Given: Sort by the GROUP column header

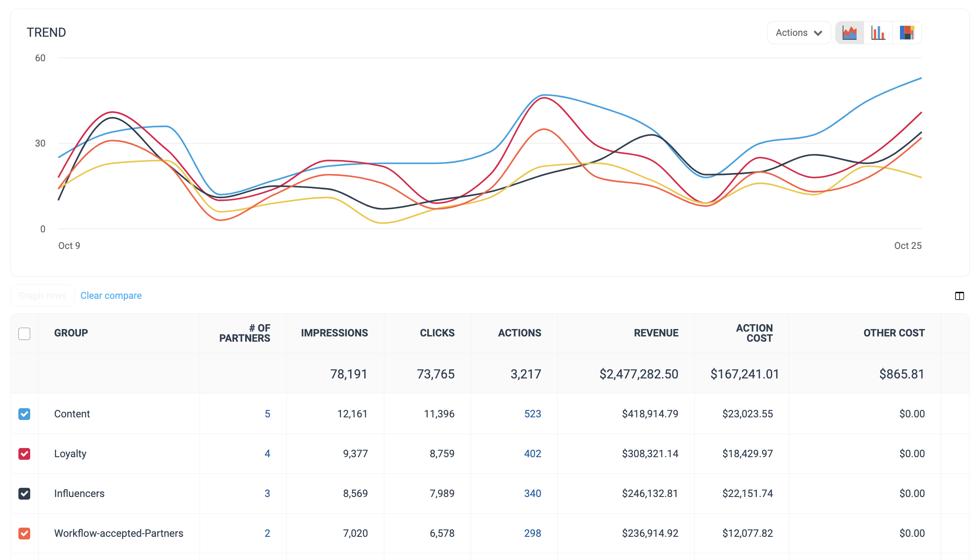Looking at the screenshot, I should 71,333.
